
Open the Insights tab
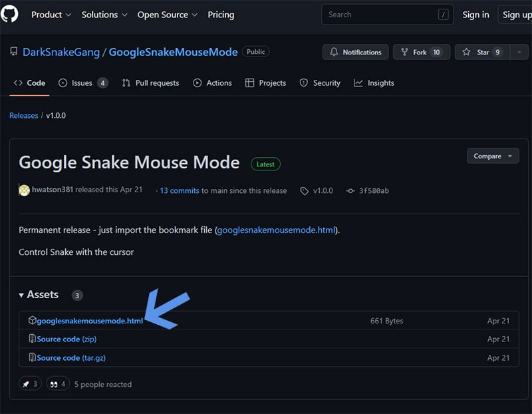[381, 83]
